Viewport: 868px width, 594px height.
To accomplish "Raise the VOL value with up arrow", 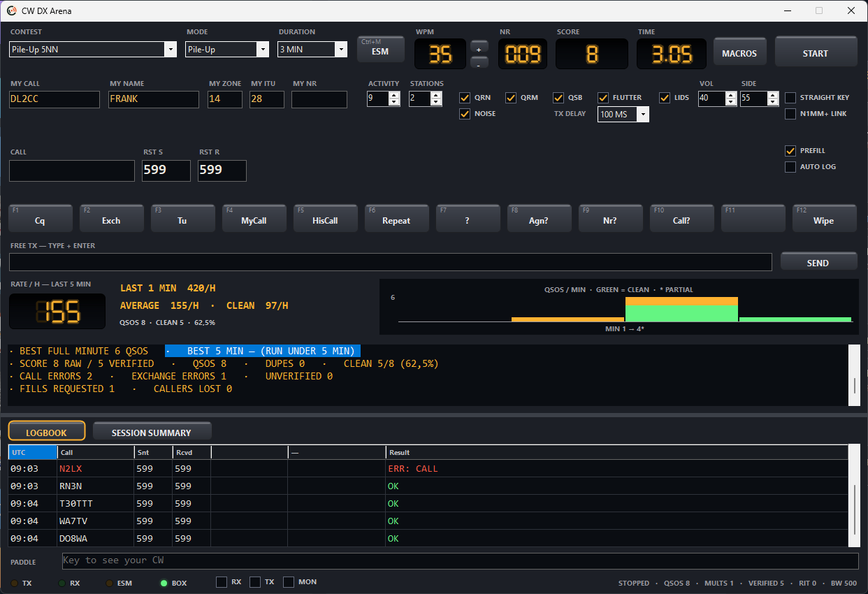I will coord(731,95).
